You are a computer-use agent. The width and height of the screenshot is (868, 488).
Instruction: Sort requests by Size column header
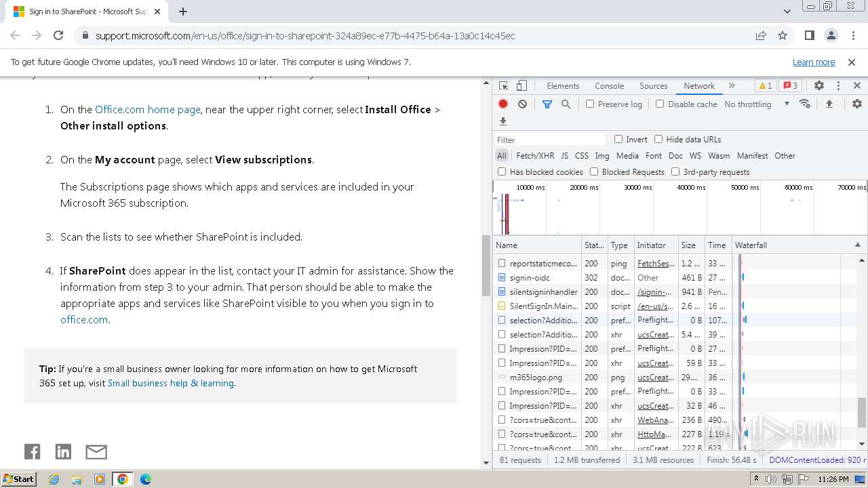(691, 245)
